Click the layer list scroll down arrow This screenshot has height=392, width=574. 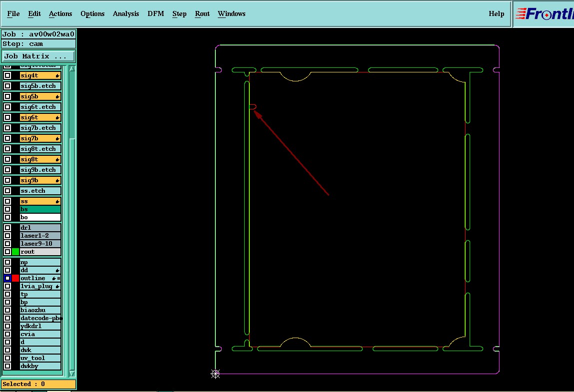[x=72, y=374]
